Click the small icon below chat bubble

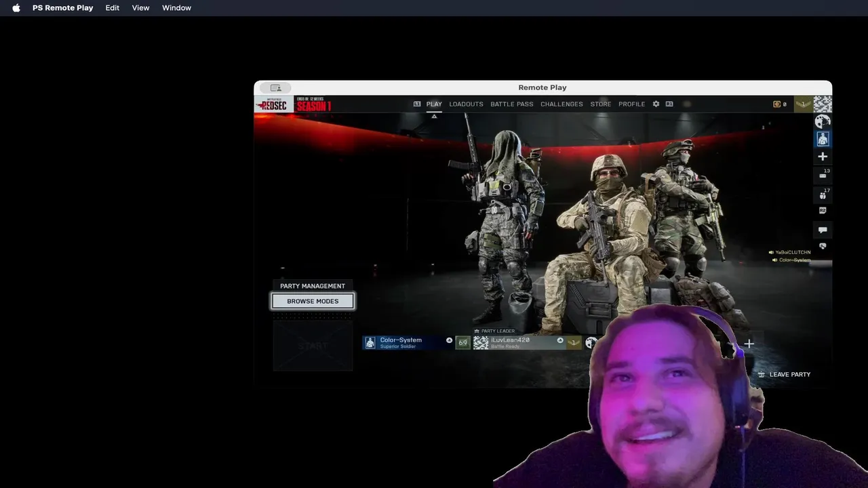[823, 246]
